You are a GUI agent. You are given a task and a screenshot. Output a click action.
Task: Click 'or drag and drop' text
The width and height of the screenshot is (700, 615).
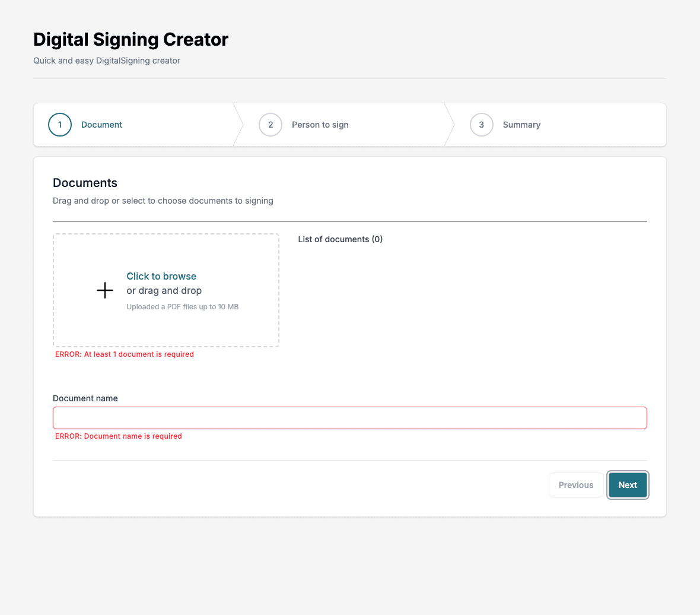click(x=164, y=290)
